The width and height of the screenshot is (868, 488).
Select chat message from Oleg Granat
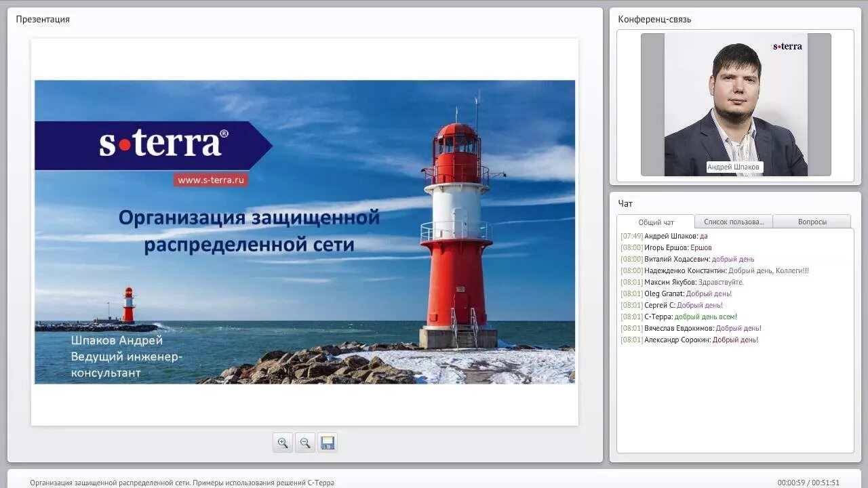(x=676, y=293)
